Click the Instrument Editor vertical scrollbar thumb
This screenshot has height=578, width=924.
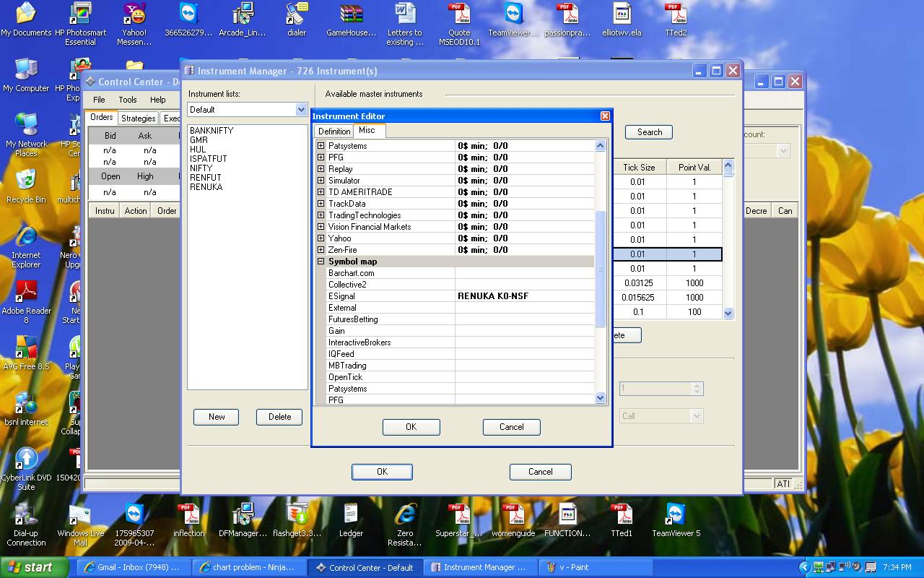point(600,267)
